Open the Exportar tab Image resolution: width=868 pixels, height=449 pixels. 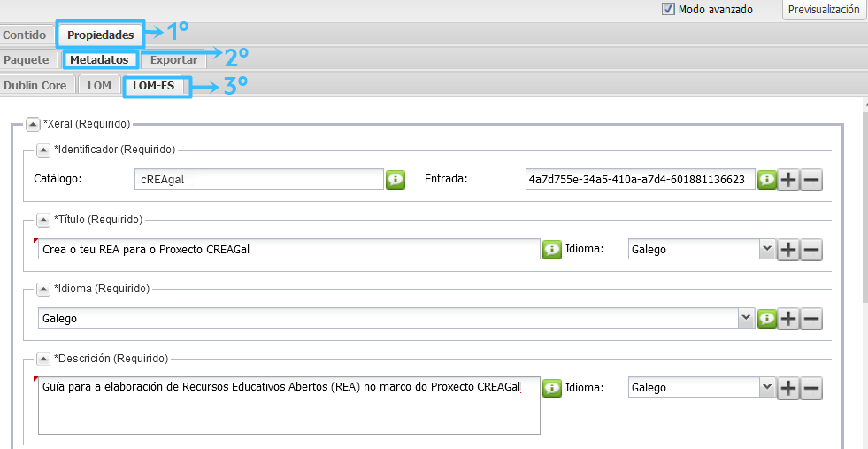click(x=173, y=60)
